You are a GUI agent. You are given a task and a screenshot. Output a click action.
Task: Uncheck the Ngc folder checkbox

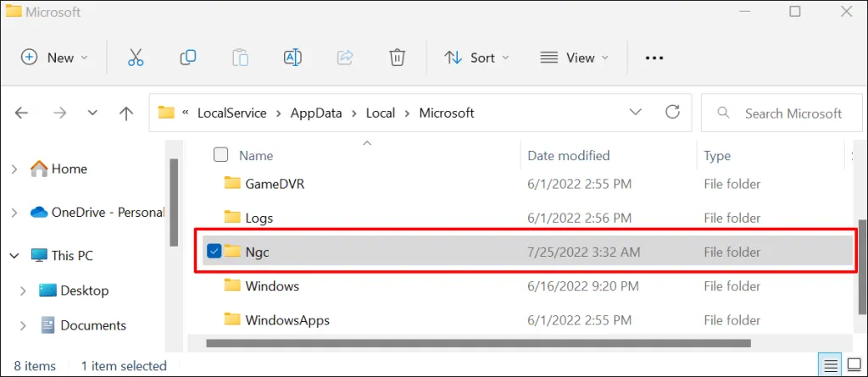tap(214, 252)
